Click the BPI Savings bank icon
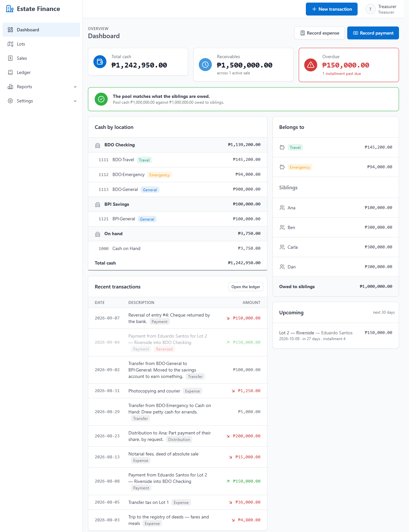This screenshot has width=409, height=532. (98, 204)
